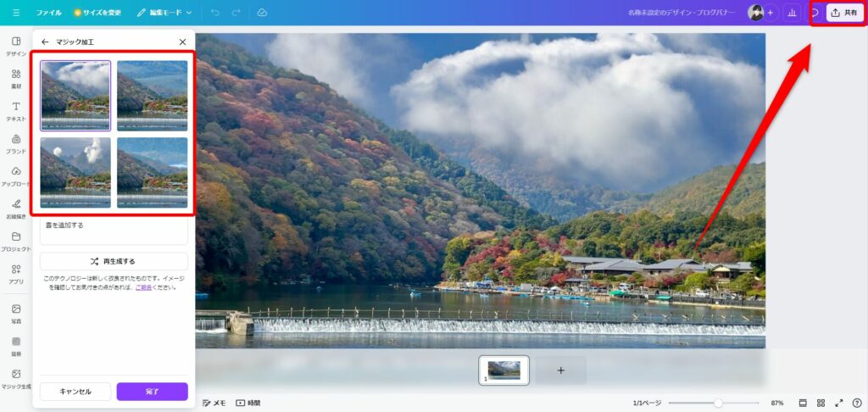Click the mountain photo on canvas

[x=481, y=191]
